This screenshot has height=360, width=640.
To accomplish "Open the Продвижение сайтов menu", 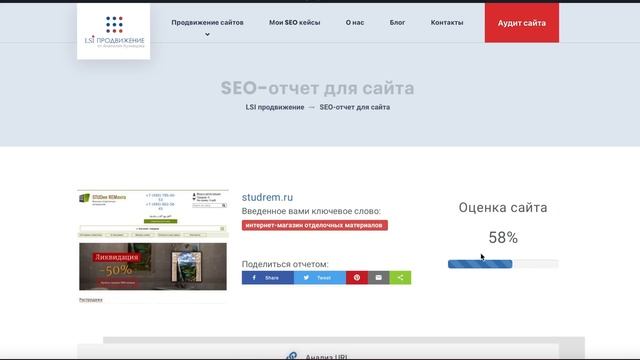I will [x=207, y=22].
